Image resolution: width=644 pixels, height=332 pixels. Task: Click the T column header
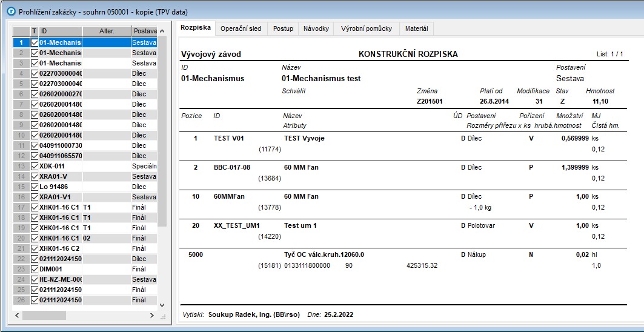[34, 32]
